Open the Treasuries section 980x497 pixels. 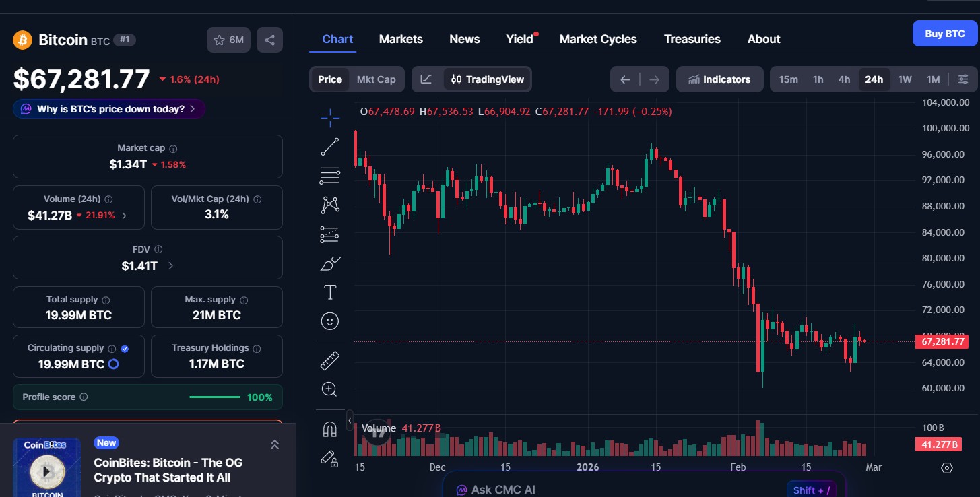click(x=692, y=38)
